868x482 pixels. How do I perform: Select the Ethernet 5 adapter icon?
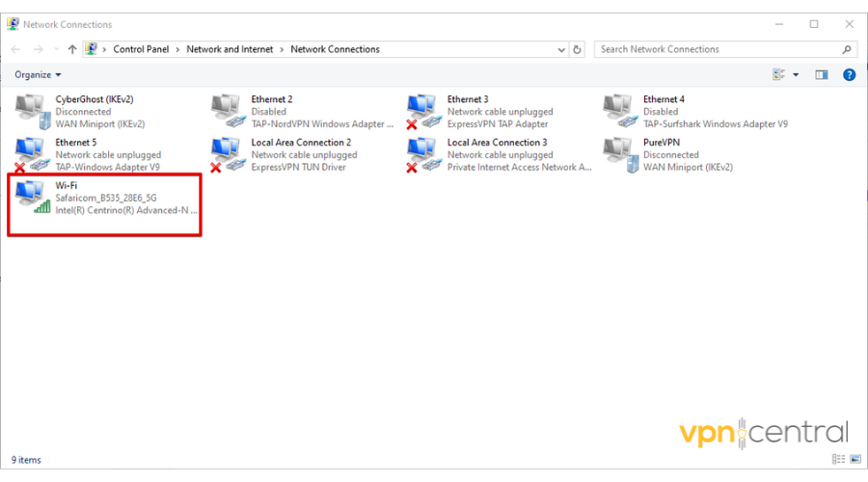(33, 154)
